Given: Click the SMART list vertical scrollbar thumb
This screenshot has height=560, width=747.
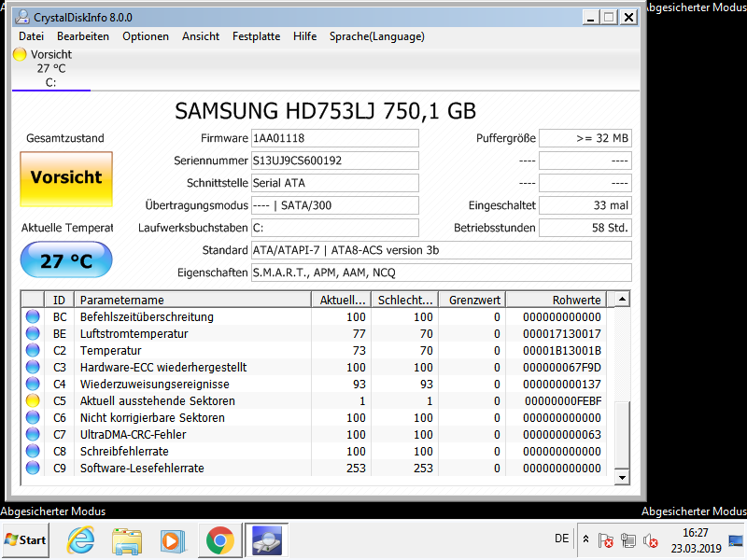Looking at the screenshot, I should 622,434.
